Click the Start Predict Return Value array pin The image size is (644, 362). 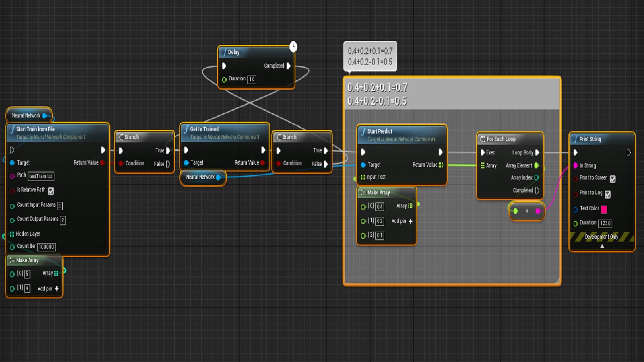point(441,165)
